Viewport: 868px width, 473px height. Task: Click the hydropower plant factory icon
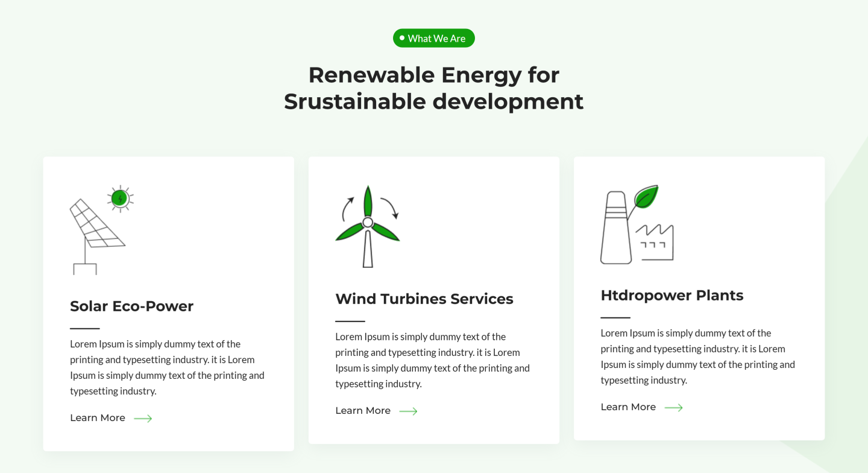[x=637, y=224]
